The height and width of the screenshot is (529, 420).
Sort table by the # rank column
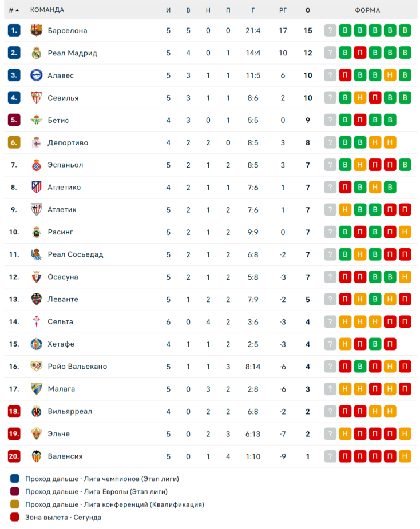[14, 10]
